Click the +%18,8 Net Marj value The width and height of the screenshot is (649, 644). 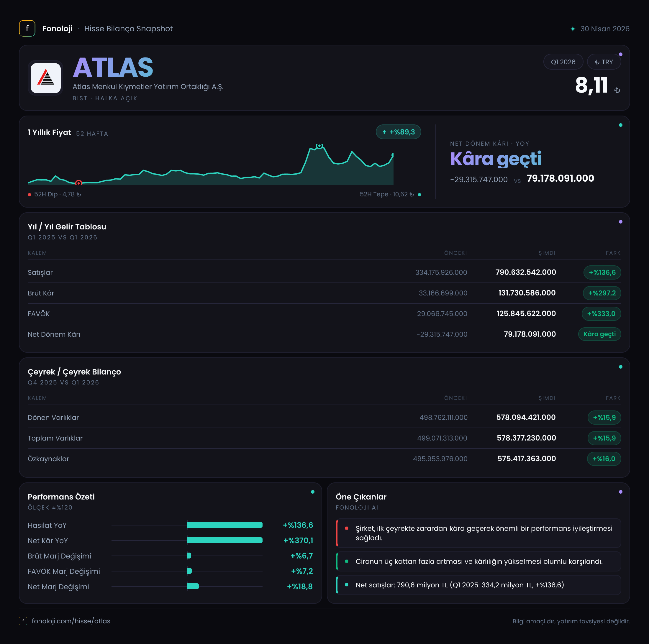click(300, 586)
